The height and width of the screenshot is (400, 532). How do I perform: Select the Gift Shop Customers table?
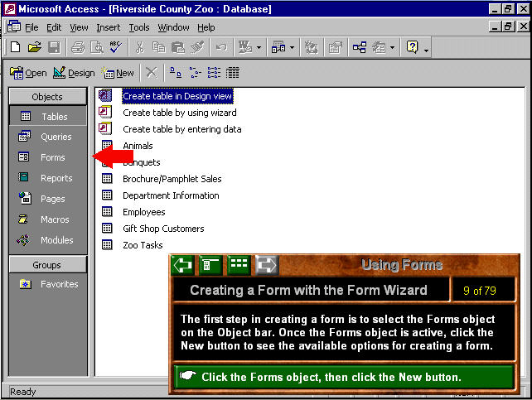(163, 229)
